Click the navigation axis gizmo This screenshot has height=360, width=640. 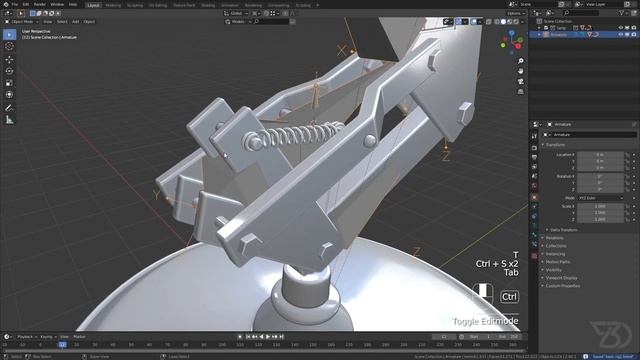coord(511,41)
